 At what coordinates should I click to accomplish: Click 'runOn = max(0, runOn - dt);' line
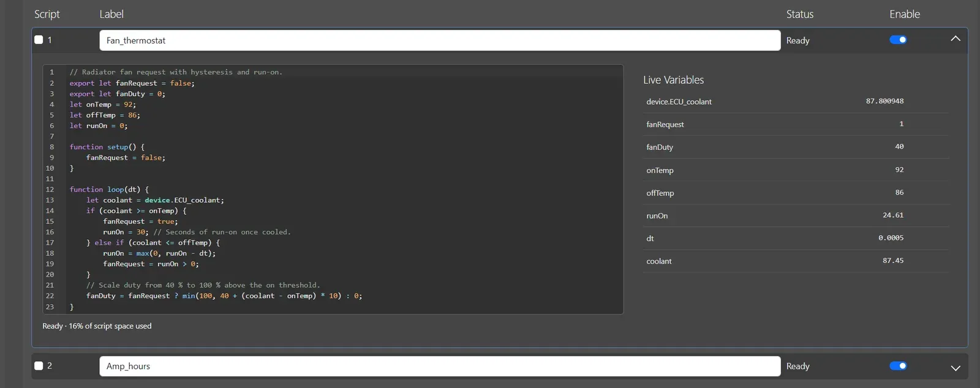159,253
